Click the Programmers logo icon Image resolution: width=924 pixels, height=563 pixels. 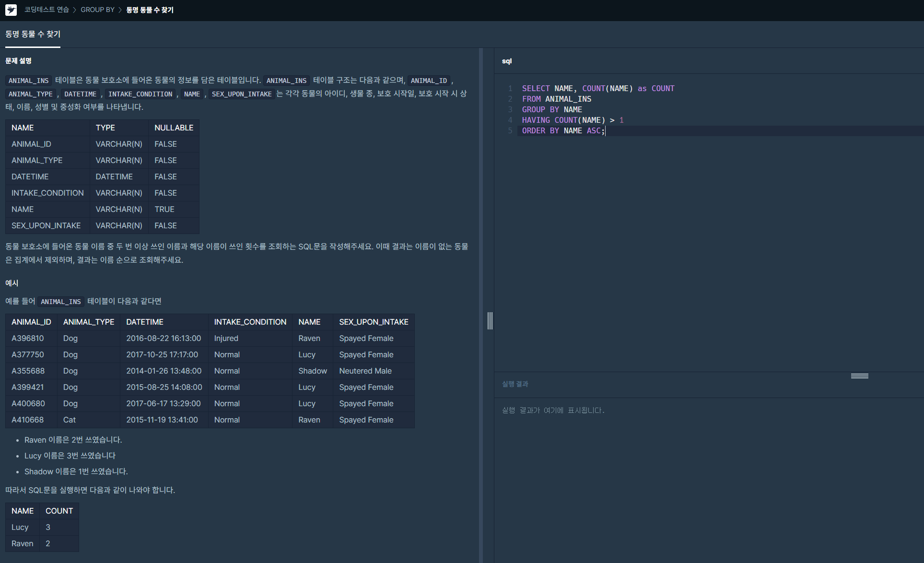coord(11,10)
